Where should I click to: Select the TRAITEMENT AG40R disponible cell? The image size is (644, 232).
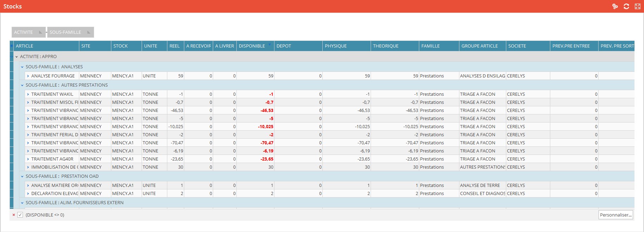coord(255,159)
